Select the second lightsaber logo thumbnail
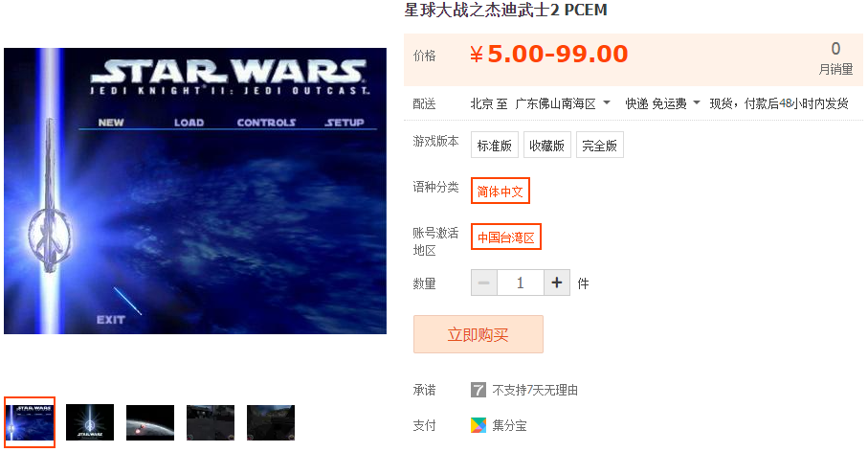The height and width of the screenshot is (452, 868). pyautogui.click(x=90, y=422)
